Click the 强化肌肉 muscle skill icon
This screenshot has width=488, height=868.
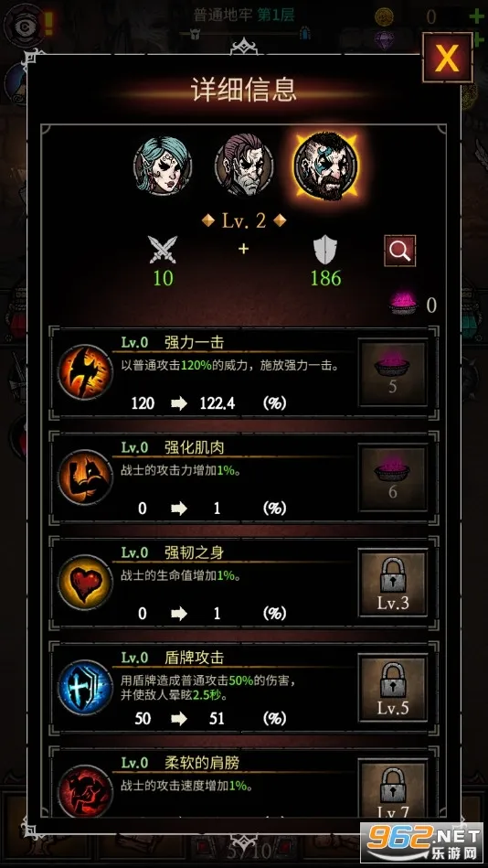pos(85,477)
